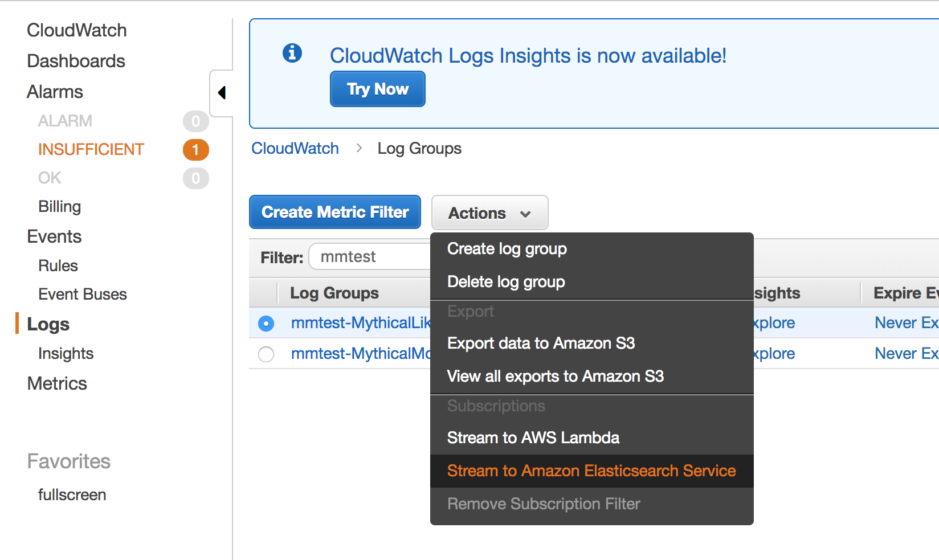
Task: Click the Favorites heading
Action: point(69,461)
